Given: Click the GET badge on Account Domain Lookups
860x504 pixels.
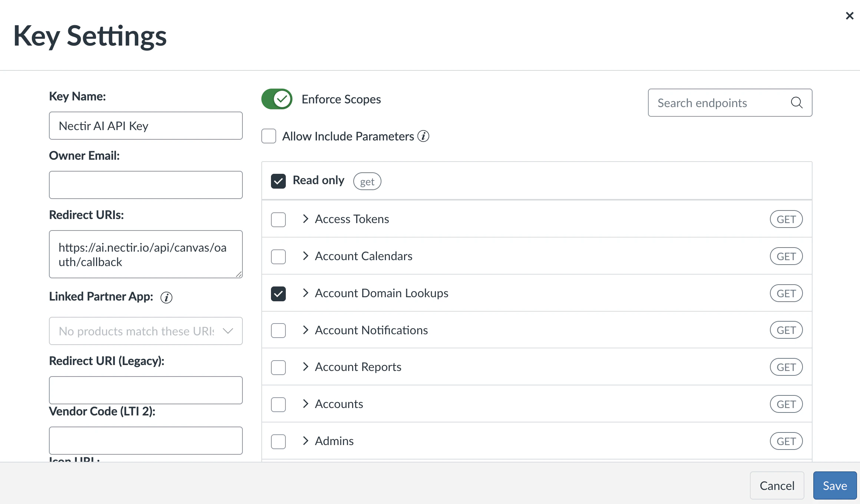Looking at the screenshot, I should [786, 293].
